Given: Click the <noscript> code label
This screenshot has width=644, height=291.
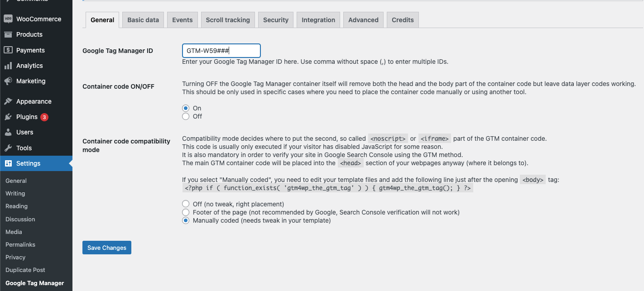Looking at the screenshot, I should click(388, 138).
